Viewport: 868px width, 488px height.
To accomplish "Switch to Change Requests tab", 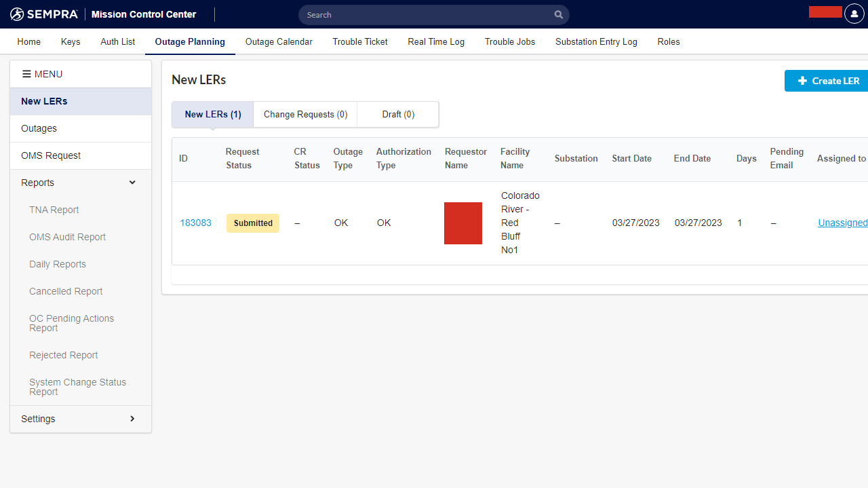I will point(305,114).
